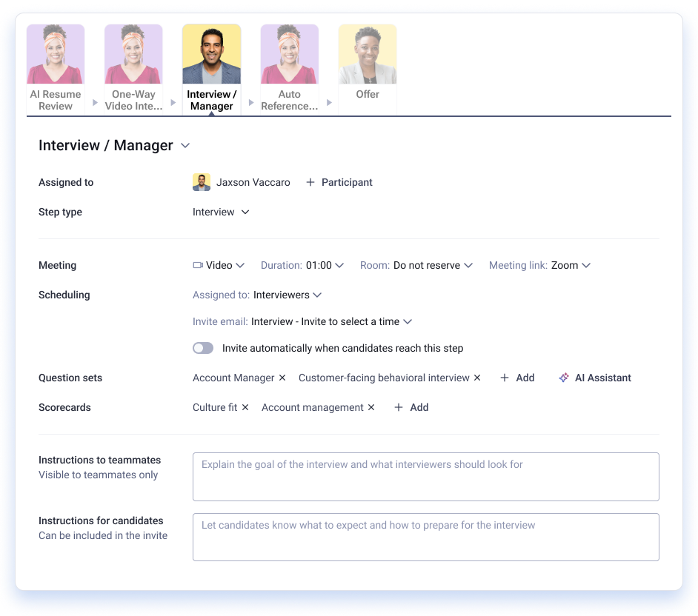Viewport: 698px width, 616px height.
Task: Click arrow after AI Resume Review step
Action: click(x=95, y=103)
